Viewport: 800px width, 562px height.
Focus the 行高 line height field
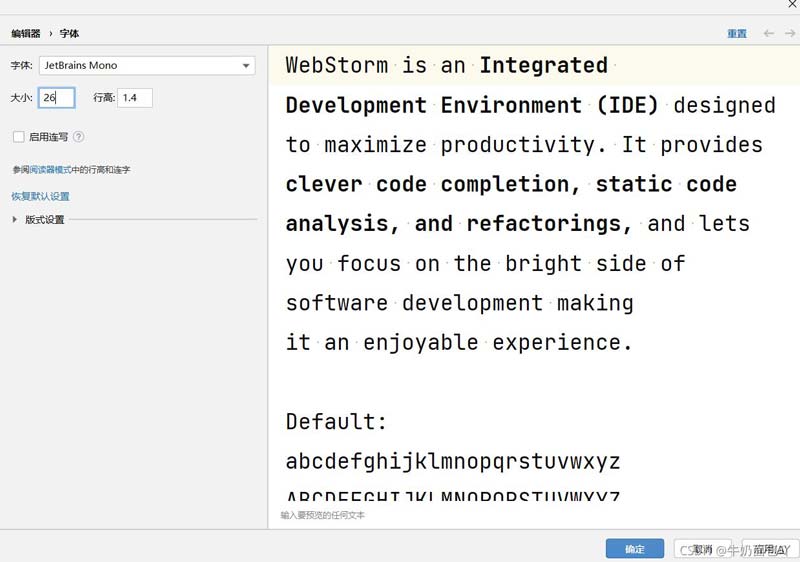click(134, 98)
